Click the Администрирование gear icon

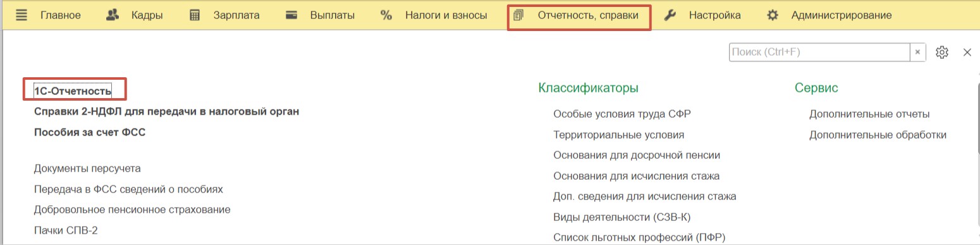click(x=772, y=15)
